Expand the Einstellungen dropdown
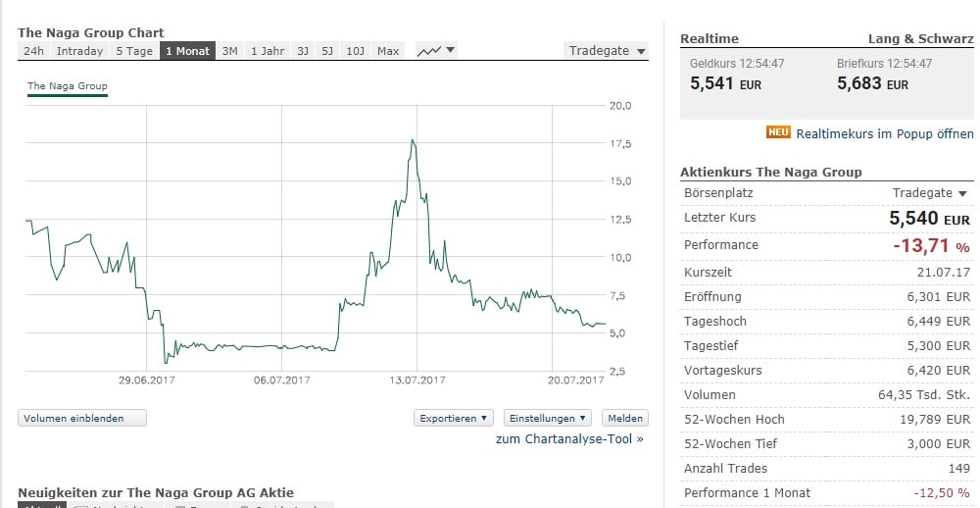Viewport: 980px width, 508px height. click(548, 418)
